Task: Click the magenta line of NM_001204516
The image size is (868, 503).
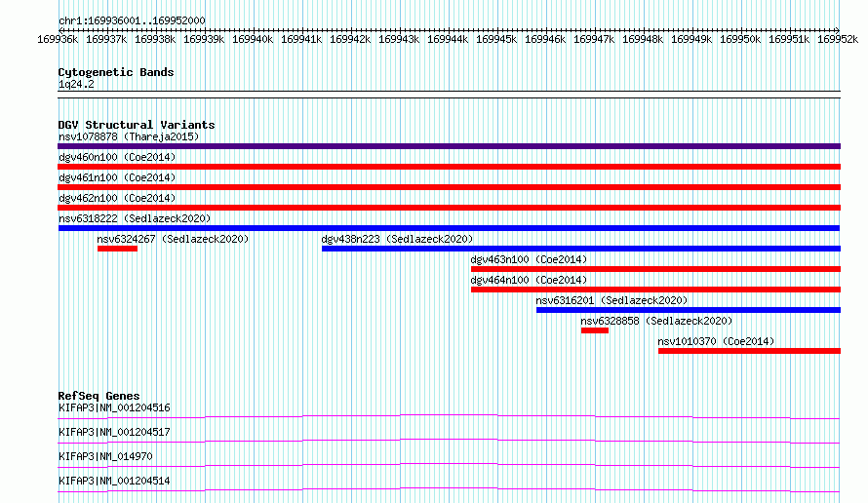Action: (x=449, y=416)
